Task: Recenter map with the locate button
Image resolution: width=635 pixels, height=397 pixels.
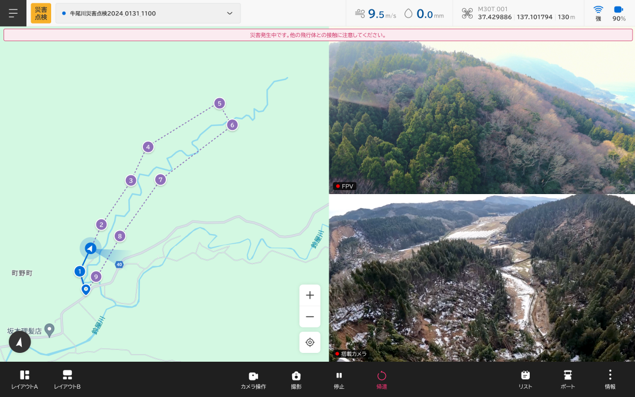Action: coord(310,342)
